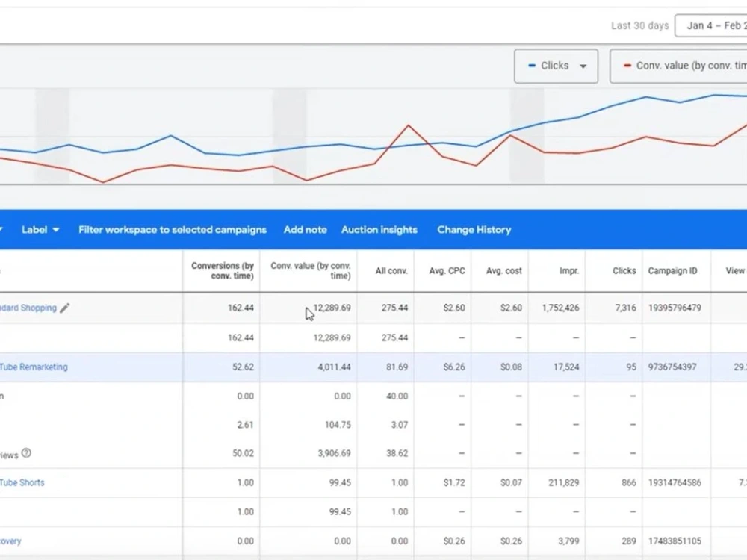Click impressions value 3,799
The image size is (747, 560).
[x=568, y=541]
